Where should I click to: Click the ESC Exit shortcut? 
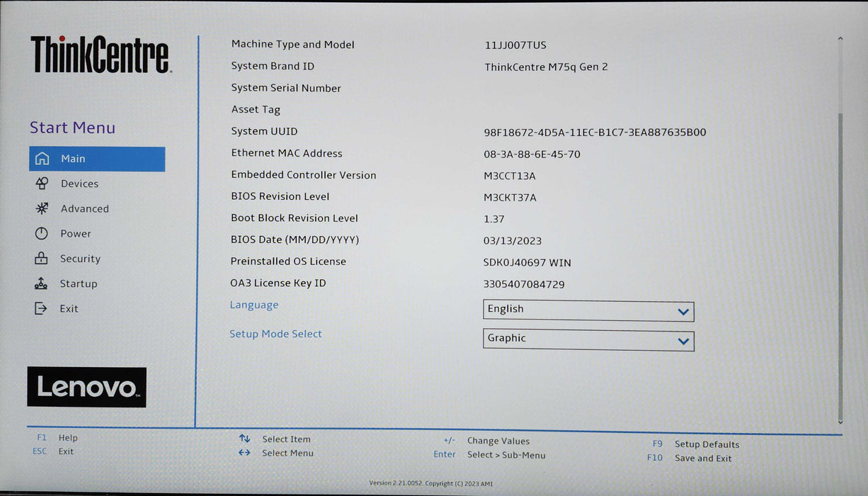53,451
